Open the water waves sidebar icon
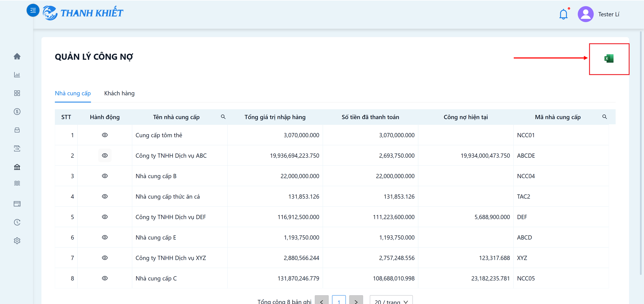Viewport: 644px width, 304px height. click(17, 183)
